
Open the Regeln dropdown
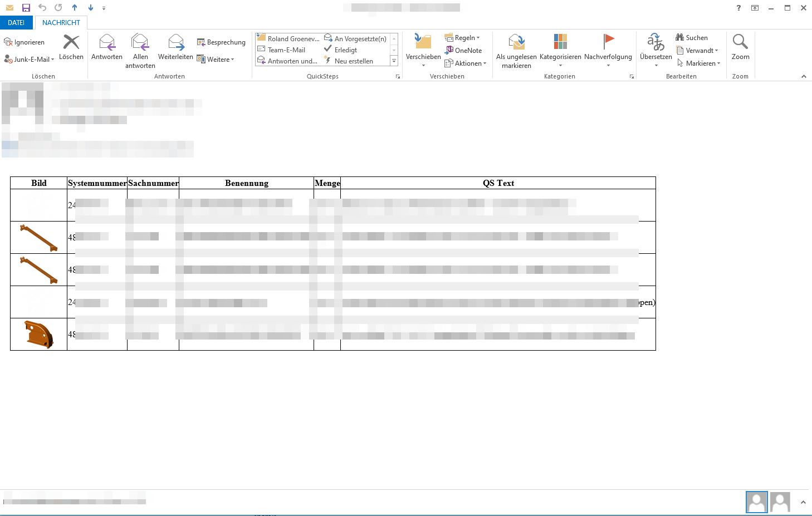[x=463, y=37]
